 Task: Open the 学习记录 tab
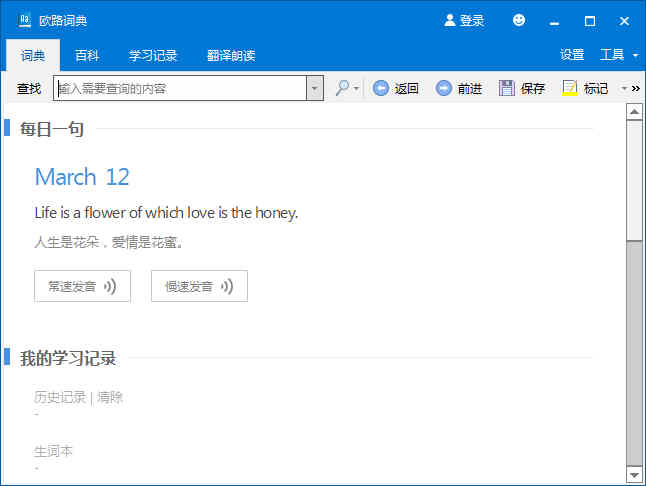pos(153,55)
